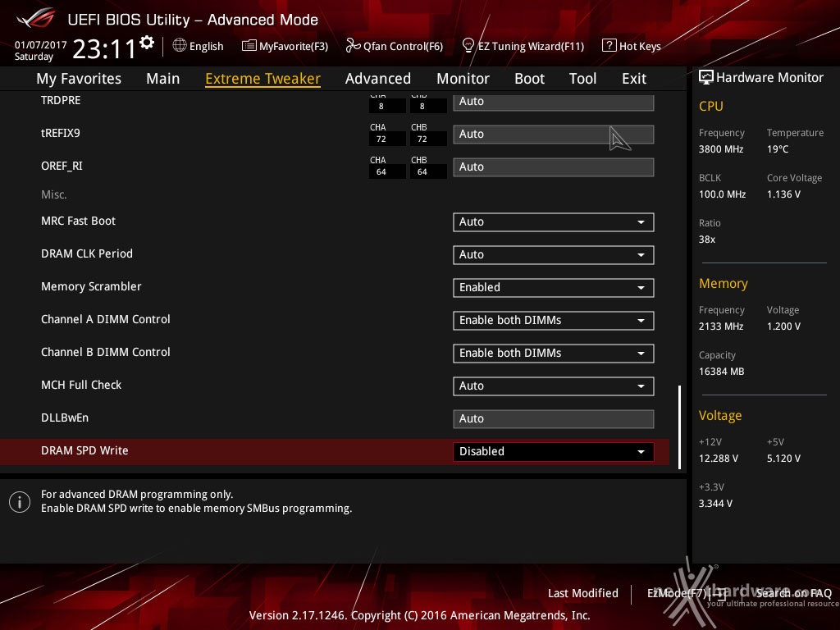This screenshot has width=840, height=630.
Task: Open the MCH Full Check dropdown
Action: point(554,386)
